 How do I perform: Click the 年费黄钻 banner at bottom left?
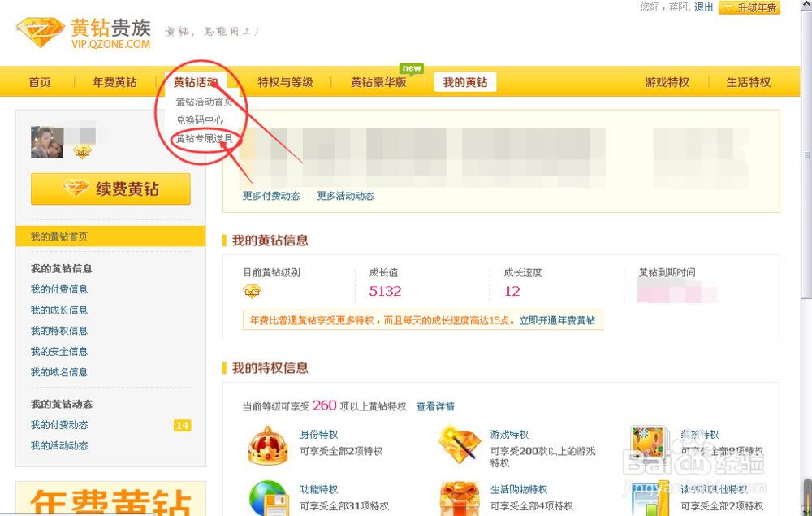coord(110,499)
